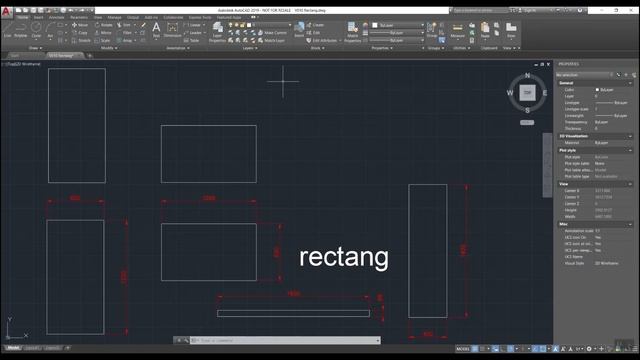Choose the Stretch command
This screenshot has width=640, height=360.
(81, 40)
